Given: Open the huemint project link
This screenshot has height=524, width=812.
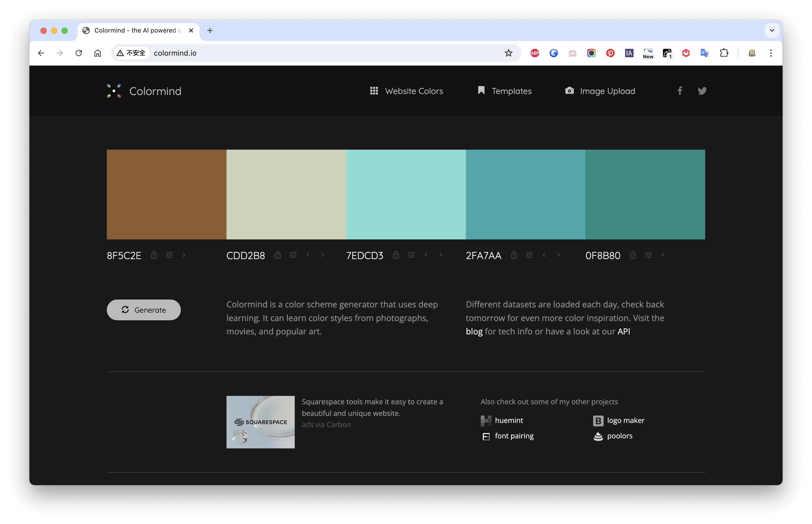Looking at the screenshot, I should tap(502, 421).
